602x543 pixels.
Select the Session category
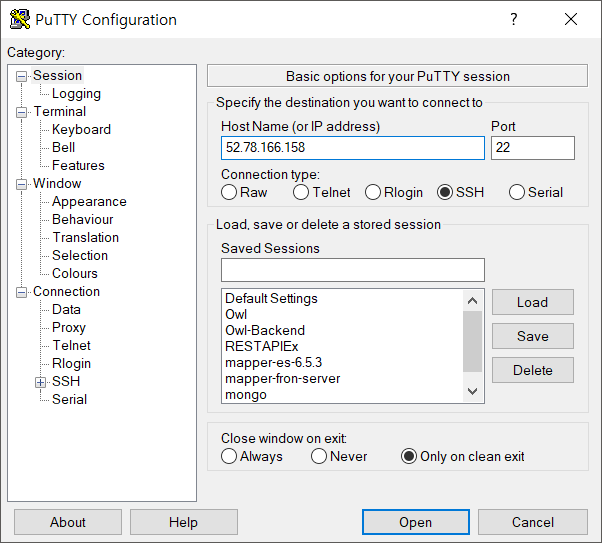pos(57,76)
